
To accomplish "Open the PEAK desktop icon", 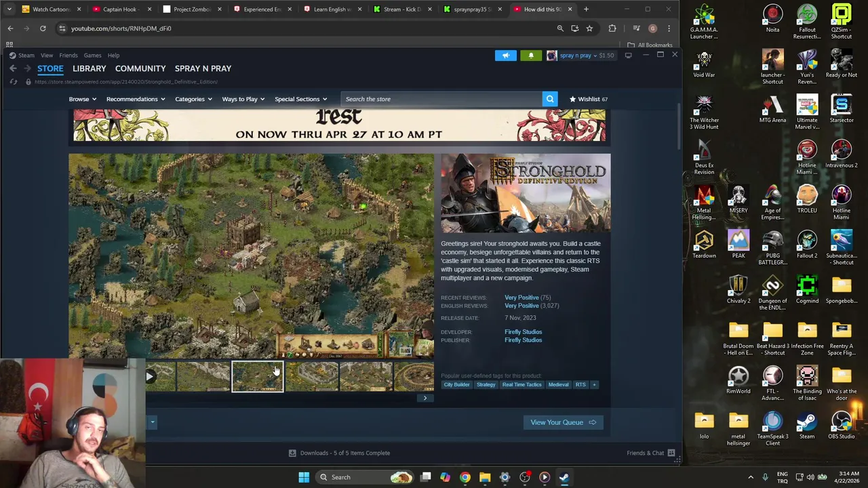I will (738, 244).
